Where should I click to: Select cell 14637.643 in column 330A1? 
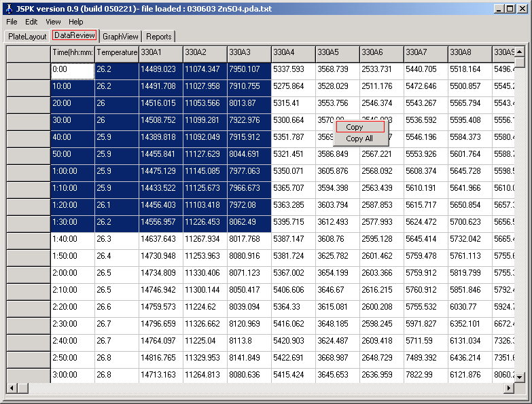click(x=161, y=241)
